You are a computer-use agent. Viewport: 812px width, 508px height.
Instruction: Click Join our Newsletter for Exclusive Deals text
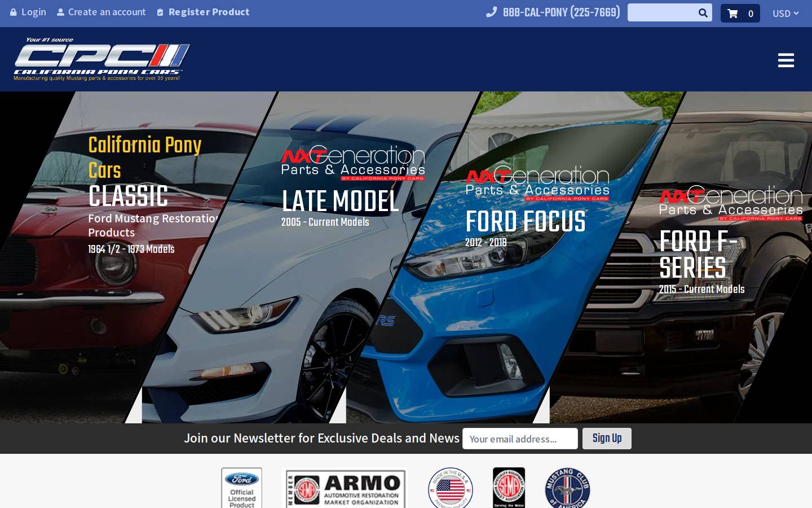321,438
